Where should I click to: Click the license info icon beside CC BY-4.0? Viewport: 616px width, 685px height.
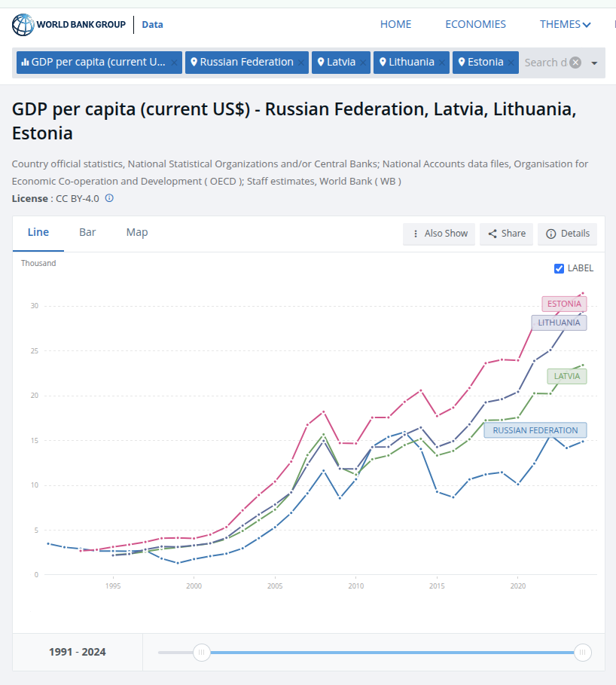[x=109, y=198]
